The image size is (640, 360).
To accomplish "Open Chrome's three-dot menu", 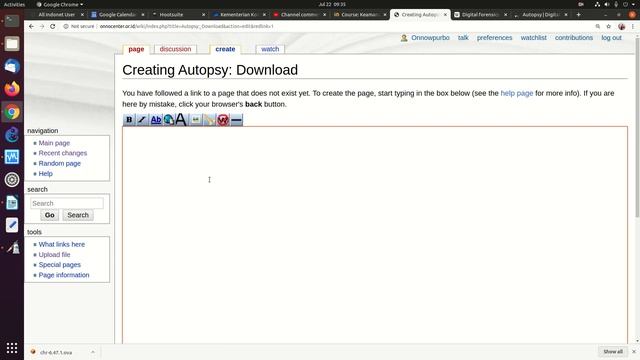I will 633,26.
